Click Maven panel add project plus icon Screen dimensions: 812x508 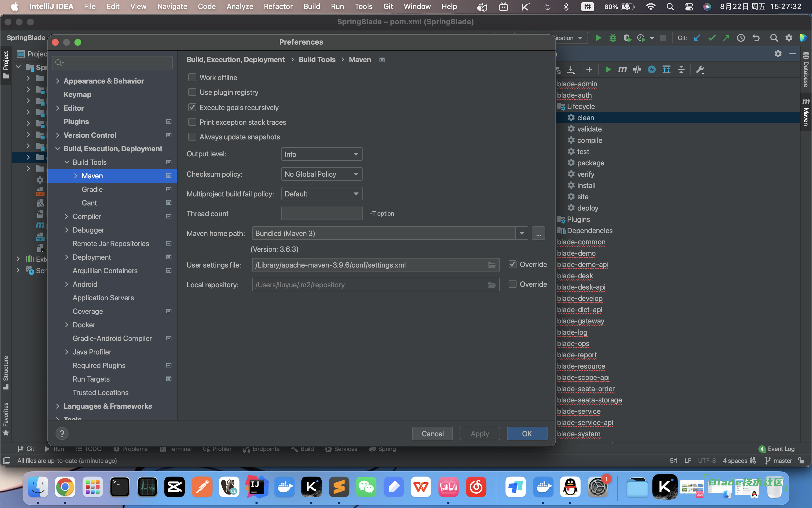(589, 69)
